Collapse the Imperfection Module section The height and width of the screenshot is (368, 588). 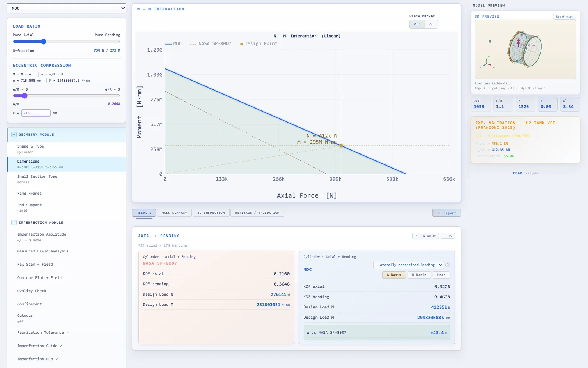pyautogui.click(x=14, y=223)
